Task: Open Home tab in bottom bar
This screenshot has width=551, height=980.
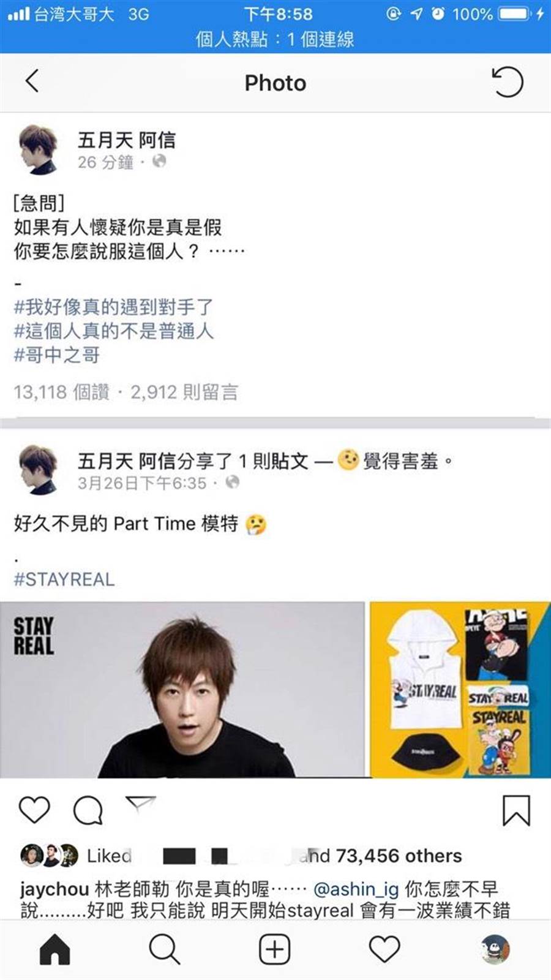Action: point(55,950)
